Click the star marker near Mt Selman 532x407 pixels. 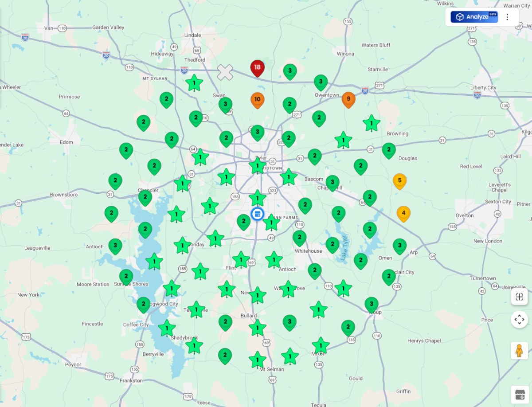pyautogui.click(x=257, y=359)
